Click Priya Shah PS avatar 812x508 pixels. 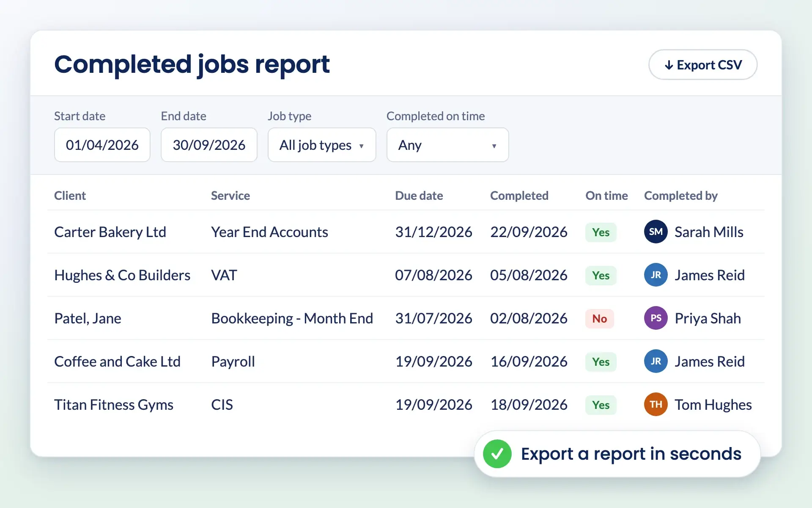click(656, 318)
